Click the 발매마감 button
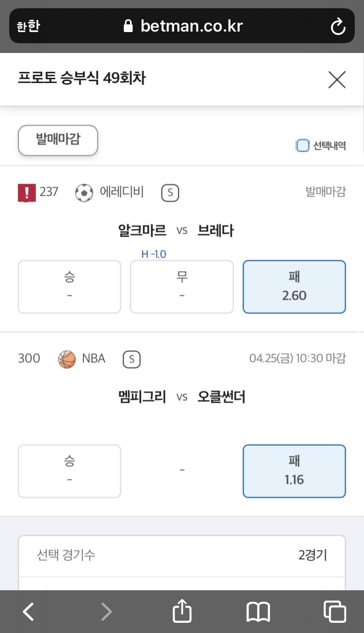 pyautogui.click(x=58, y=140)
